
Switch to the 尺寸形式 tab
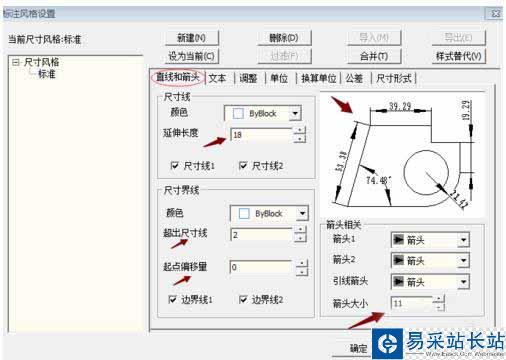point(394,78)
